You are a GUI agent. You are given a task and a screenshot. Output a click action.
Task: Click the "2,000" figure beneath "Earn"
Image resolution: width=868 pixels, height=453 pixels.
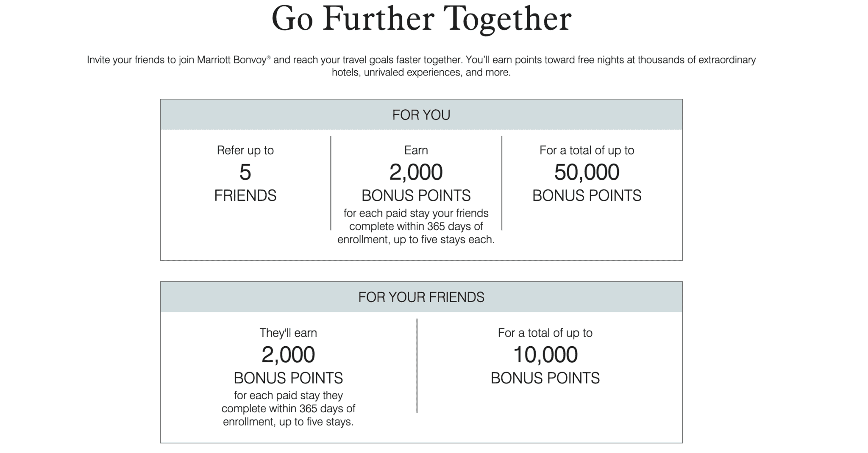click(416, 172)
